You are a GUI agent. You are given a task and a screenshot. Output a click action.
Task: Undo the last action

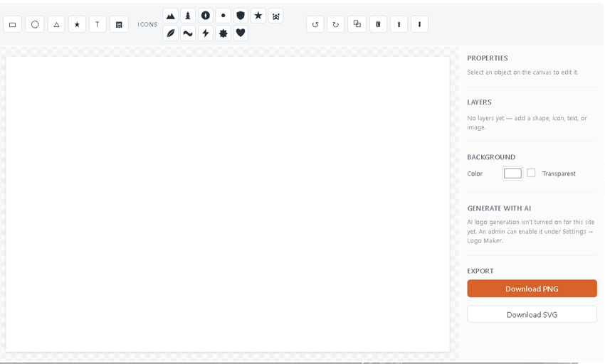tap(315, 24)
